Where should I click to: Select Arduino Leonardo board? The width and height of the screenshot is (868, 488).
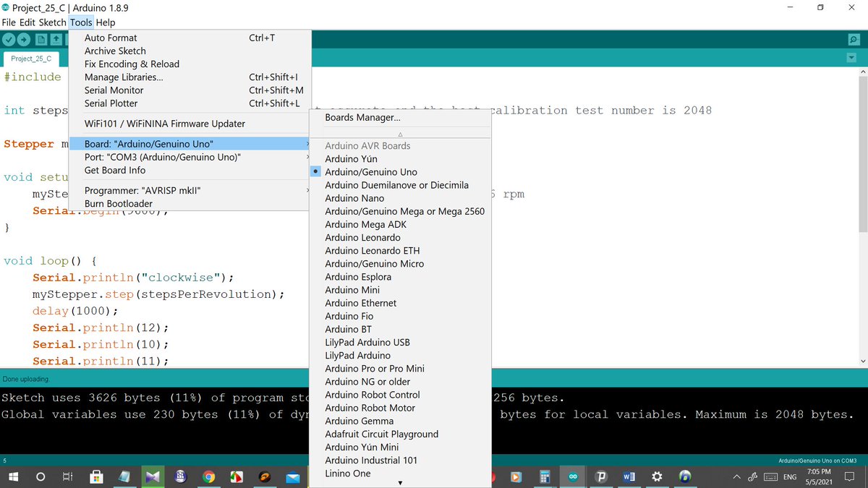400,237
